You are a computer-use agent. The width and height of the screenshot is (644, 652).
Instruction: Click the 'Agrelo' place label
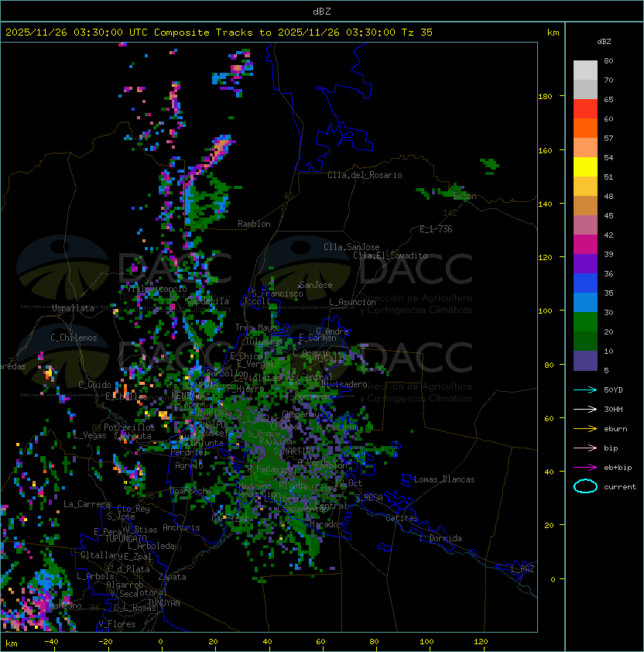tap(189, 465)
